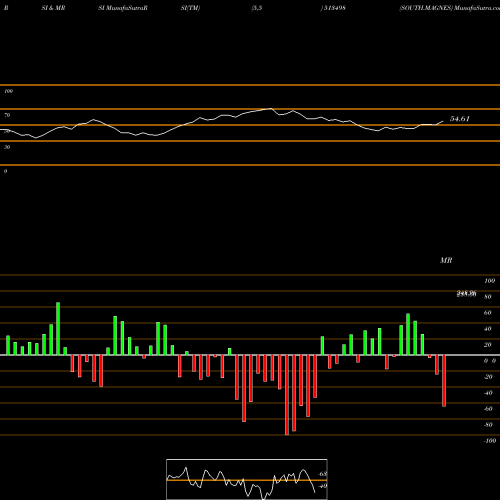Open the mini RSI overview chart thumbnail
500x500 pixels.
247,479
